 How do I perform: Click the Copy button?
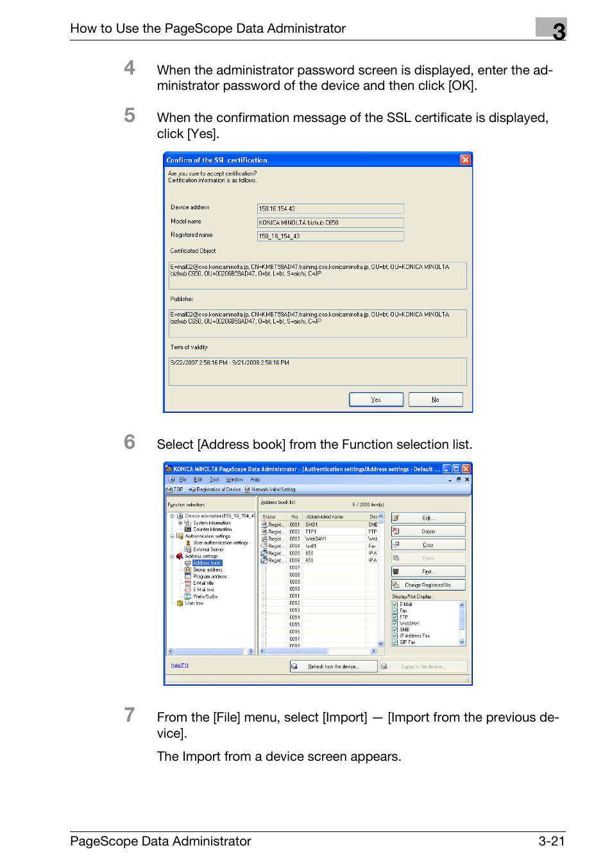(429, 545)
